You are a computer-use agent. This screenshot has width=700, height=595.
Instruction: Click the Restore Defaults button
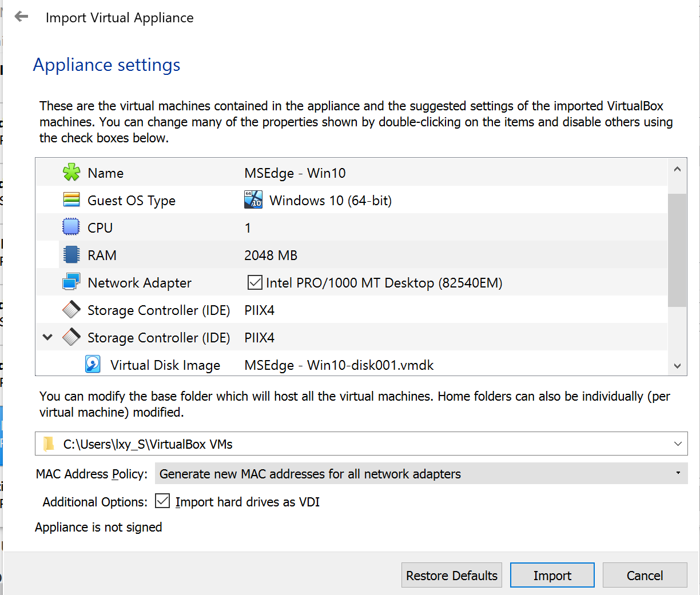click(x=452, y=575)
